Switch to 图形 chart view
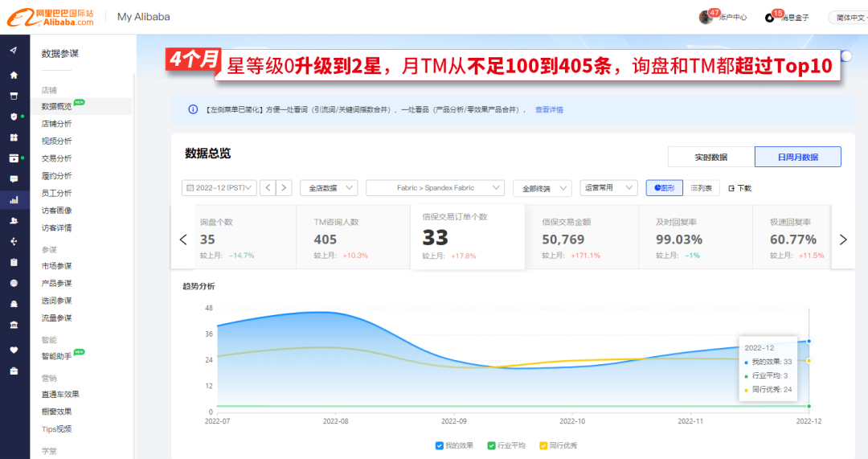The width and height of the screenshot is (868, 459). (665, 187)
